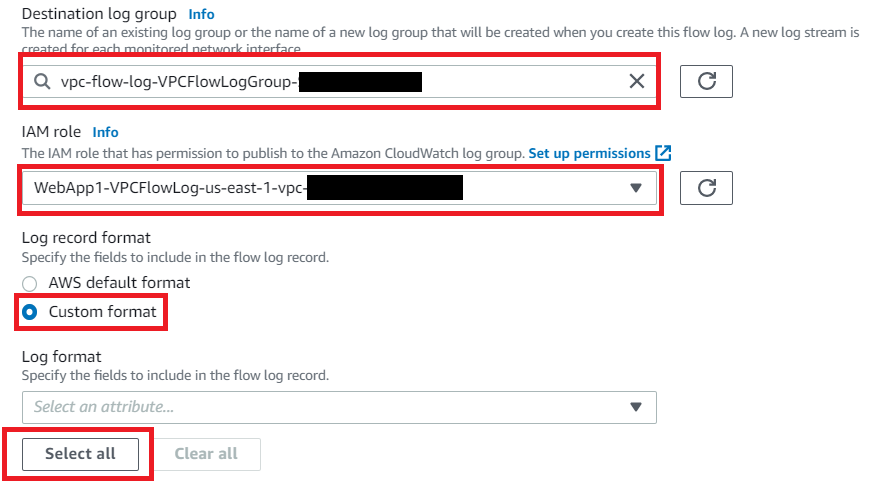Click the Select an attribute placeholder text
Image resolution: width=896 pixels, height=492 pixels.
point(103,407)
